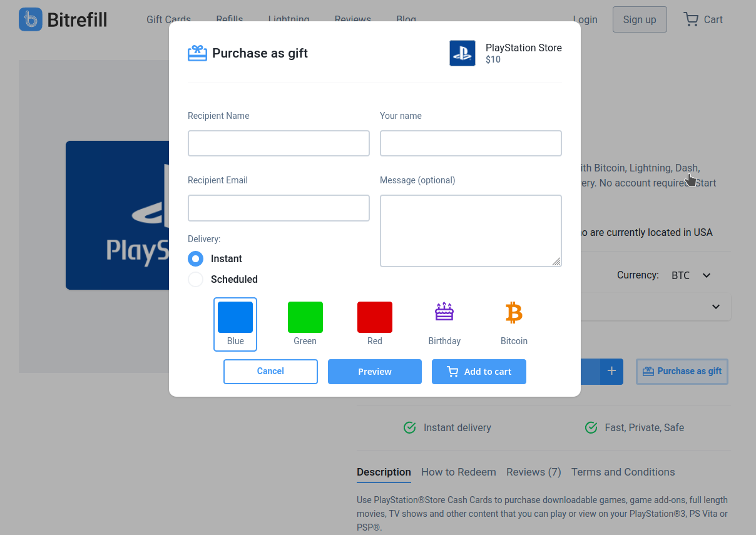This screenshot has height=535, width=756.
Task: Select Scheduled delivery radio button
Action: [196, 280]
